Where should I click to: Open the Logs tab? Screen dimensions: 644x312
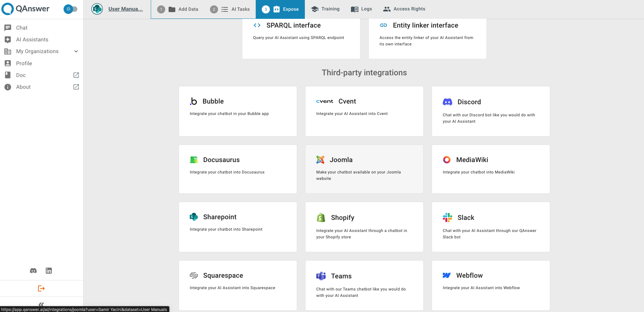[361, 9]
